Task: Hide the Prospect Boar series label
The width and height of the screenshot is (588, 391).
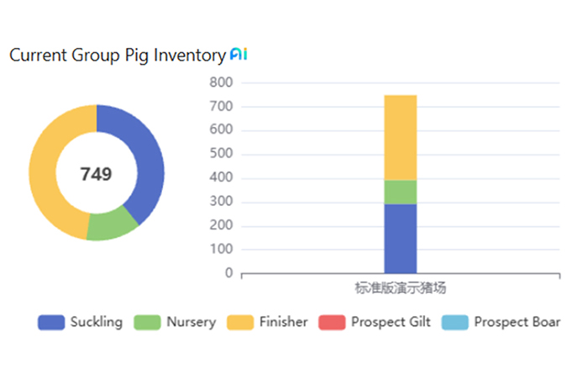Action: click(517, 322)
